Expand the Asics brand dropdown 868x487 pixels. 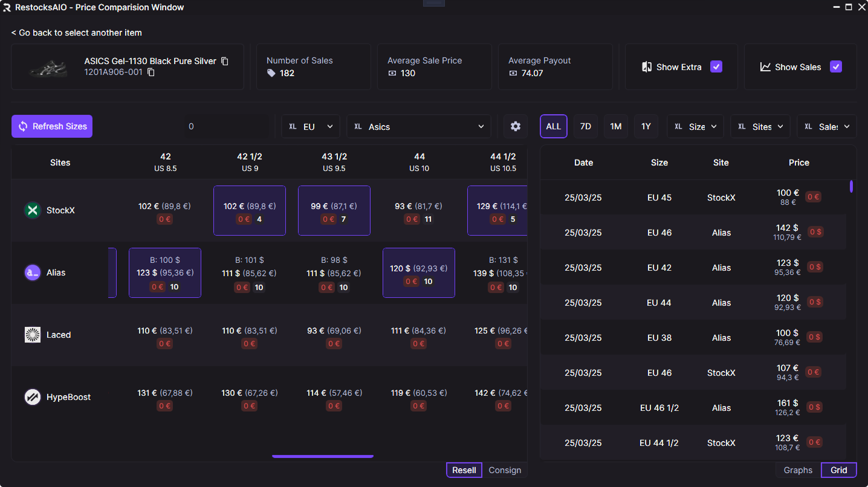(419, 126)
